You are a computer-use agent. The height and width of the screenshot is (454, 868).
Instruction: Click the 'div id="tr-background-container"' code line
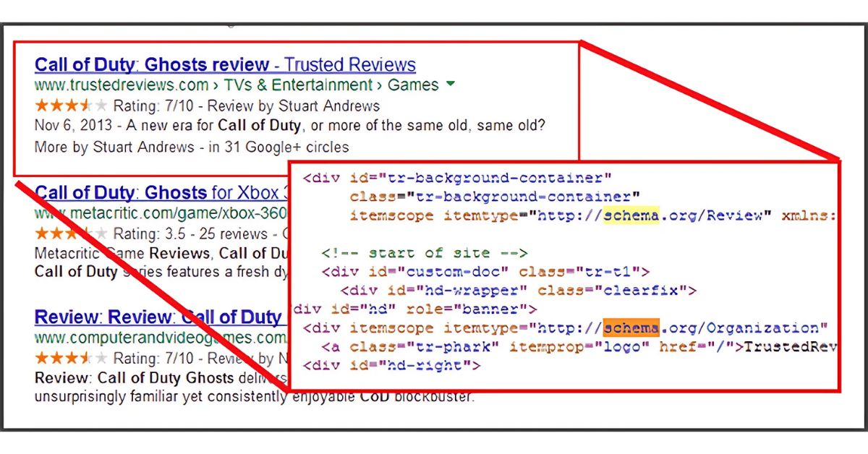click(458, 178)
